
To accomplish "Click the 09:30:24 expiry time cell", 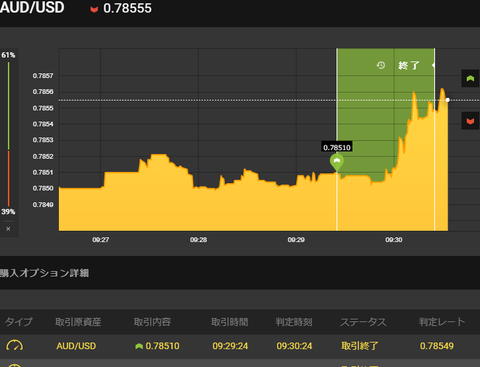I will coord(294,346).
